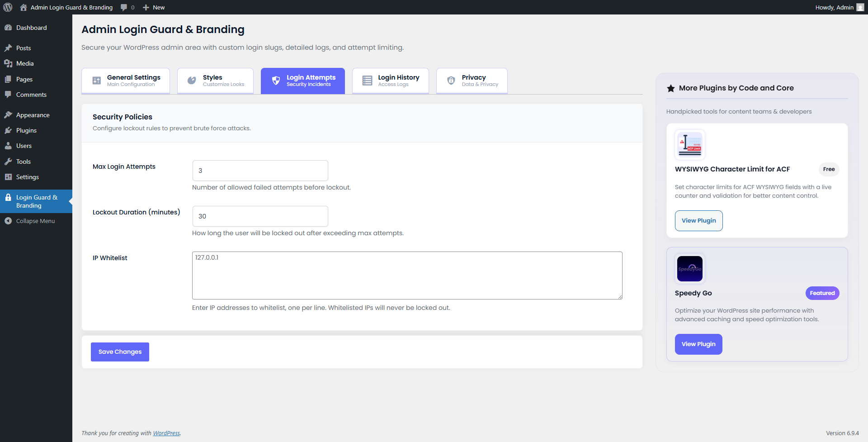868x442 pixels.
Task: Click the Save Changes button
Action: tap(119, 352)
